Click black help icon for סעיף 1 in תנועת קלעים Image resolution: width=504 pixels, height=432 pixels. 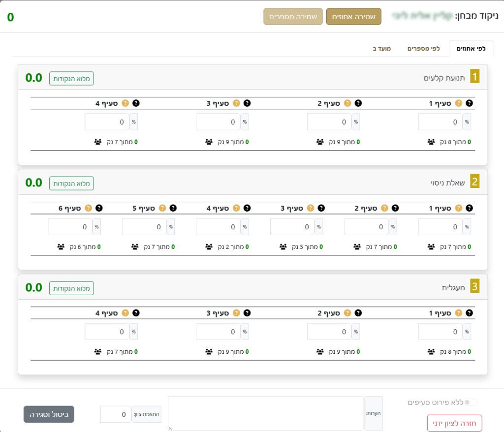[x=469, y=103]
